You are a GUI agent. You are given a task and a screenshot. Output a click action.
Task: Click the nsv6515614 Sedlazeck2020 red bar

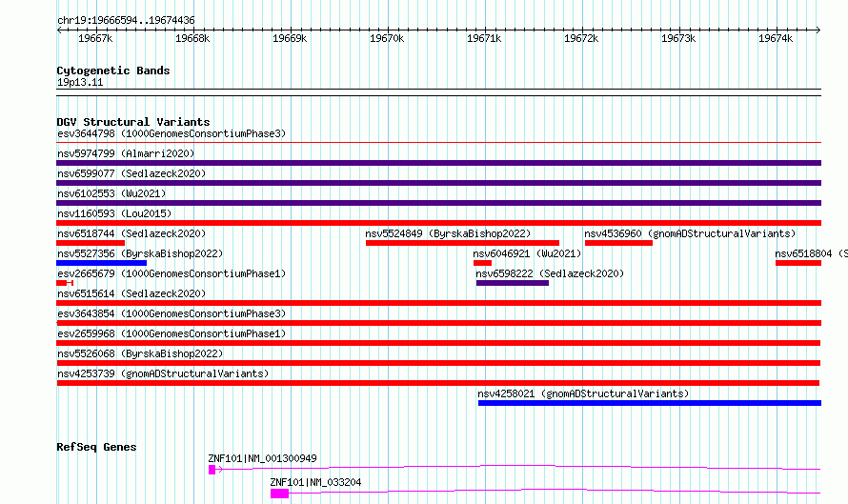tap(438, 303)
